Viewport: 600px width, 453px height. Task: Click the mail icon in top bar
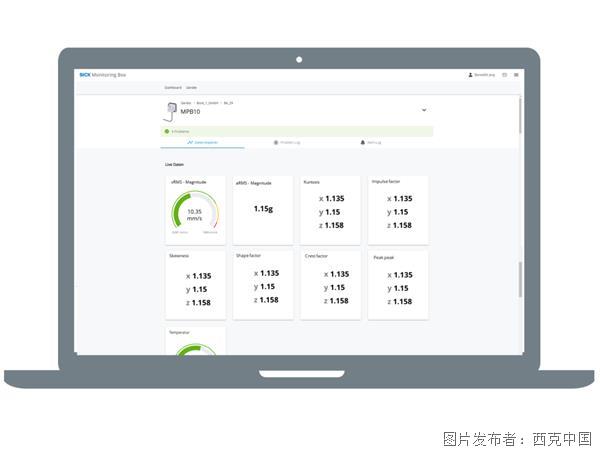click(504, 75)
